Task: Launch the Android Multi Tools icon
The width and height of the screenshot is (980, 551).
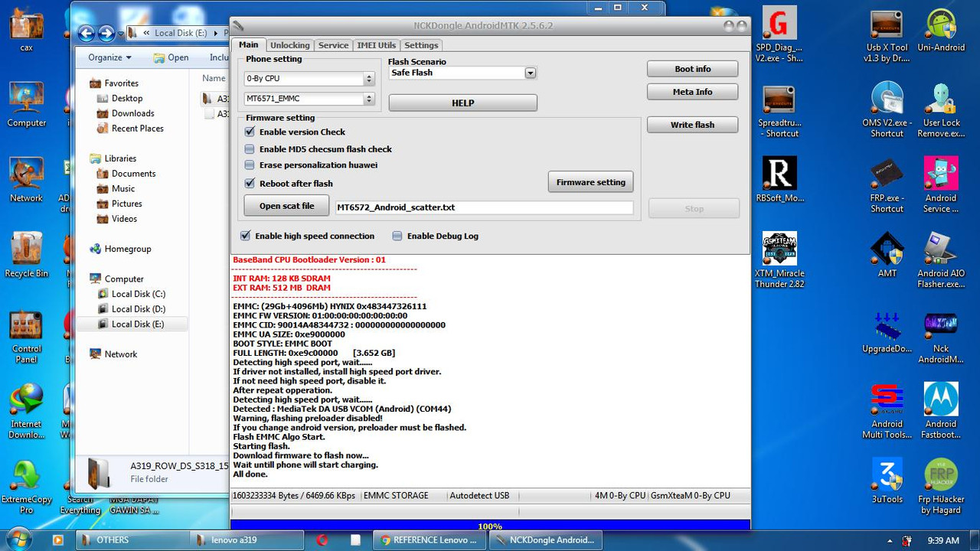Action: (x=887, y=412)
